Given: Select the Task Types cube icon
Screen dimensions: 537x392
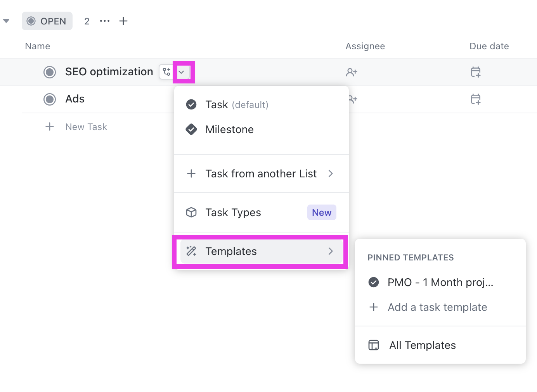Looking at the screenshot, I should (x=191, y=212).
